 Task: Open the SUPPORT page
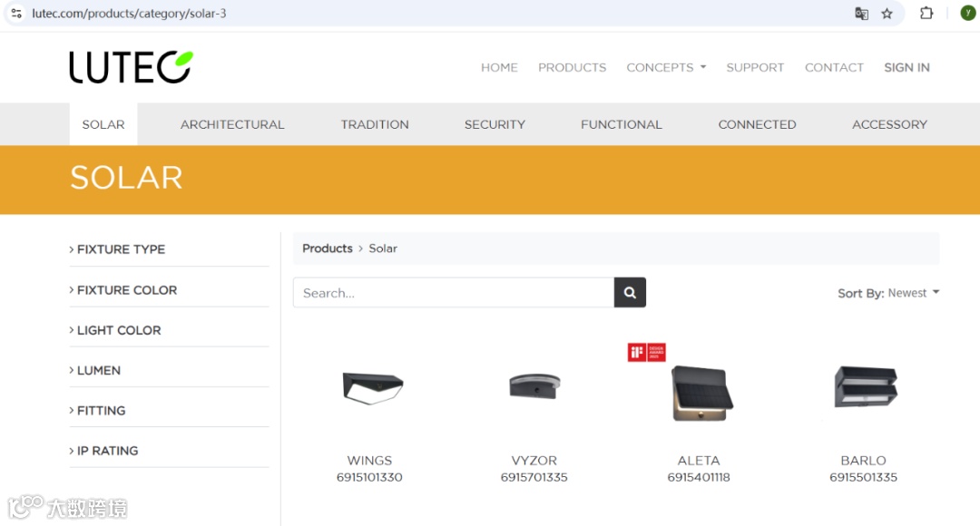[x=755, y=67]
